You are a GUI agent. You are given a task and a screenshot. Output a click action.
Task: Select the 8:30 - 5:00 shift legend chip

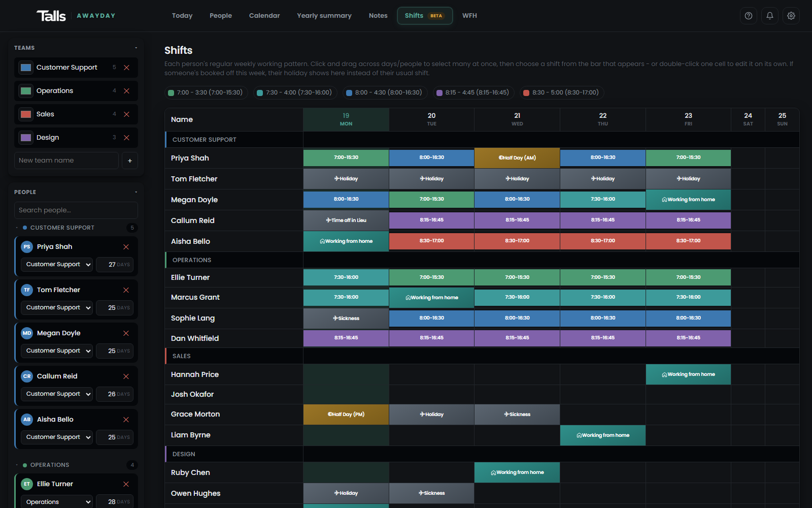click(561, 92)
